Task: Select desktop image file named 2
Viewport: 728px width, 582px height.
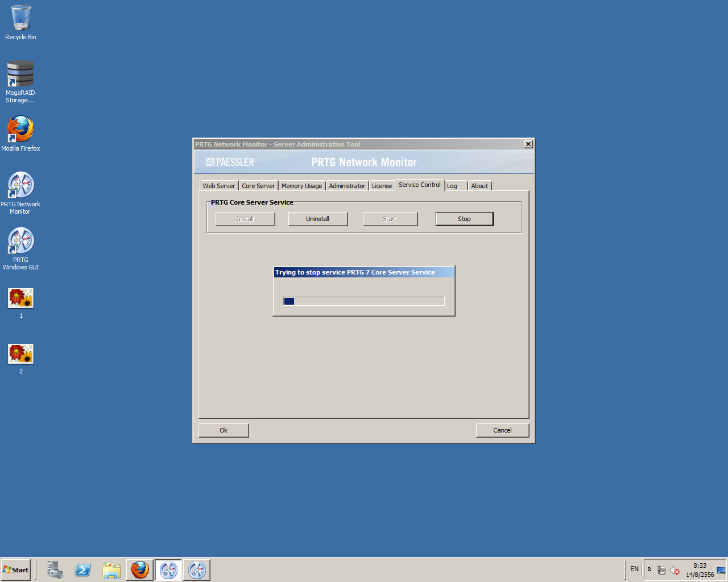Action: pyautogui.click(x=21, y=359)
